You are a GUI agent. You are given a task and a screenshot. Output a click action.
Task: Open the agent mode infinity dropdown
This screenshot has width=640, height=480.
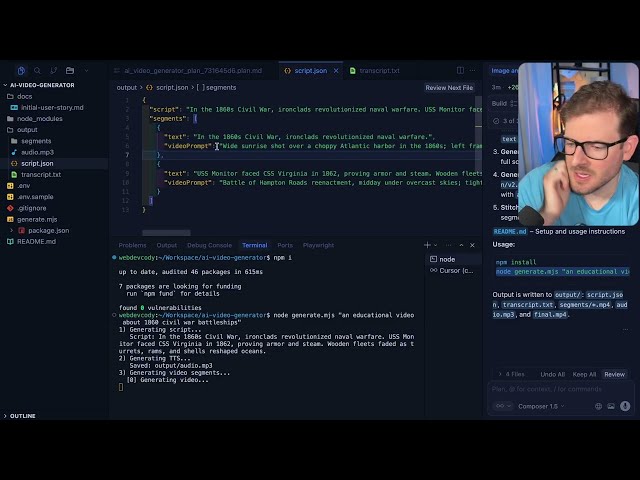(x=503, y=406)
